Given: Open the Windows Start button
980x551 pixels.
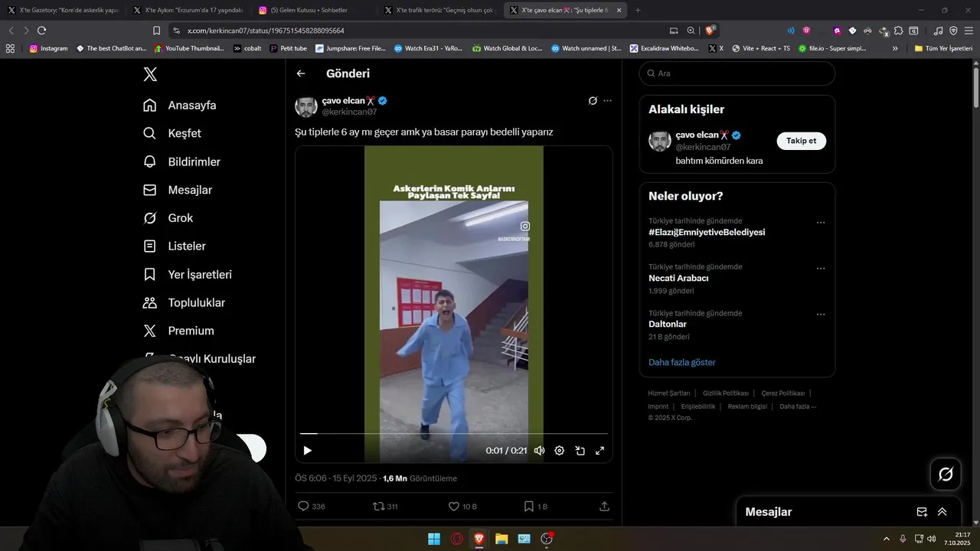Looking at the screenshot, I should 434,539.
